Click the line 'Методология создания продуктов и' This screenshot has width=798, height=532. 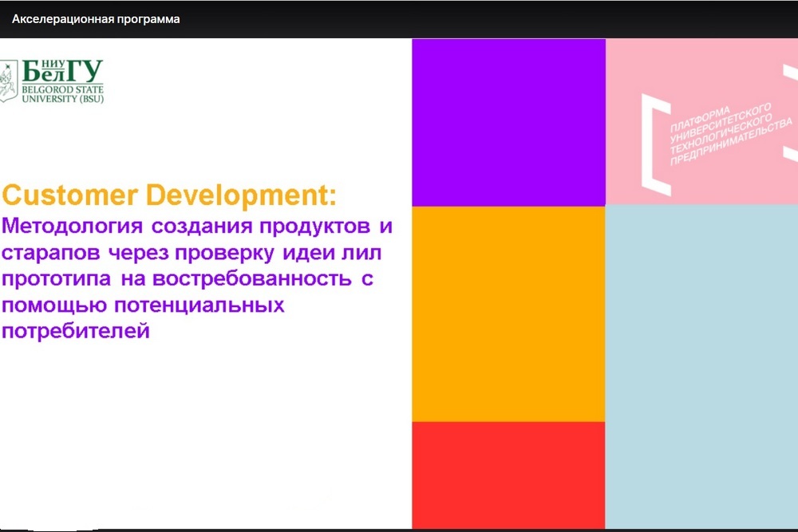click(x=197, y=226)
